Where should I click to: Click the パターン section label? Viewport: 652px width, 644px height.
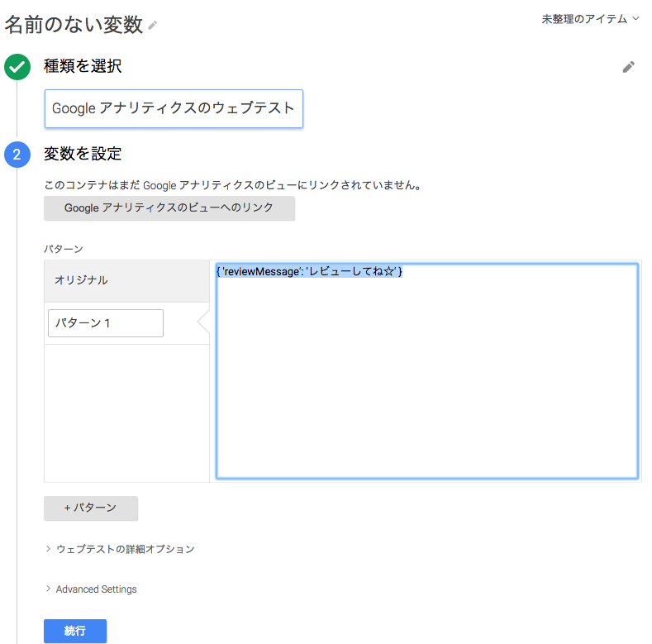(64, 249)
